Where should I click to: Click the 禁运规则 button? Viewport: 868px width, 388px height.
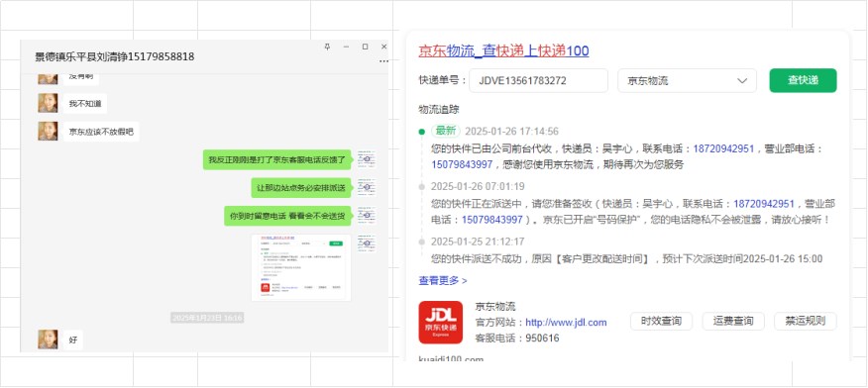(x=805, y=321)
